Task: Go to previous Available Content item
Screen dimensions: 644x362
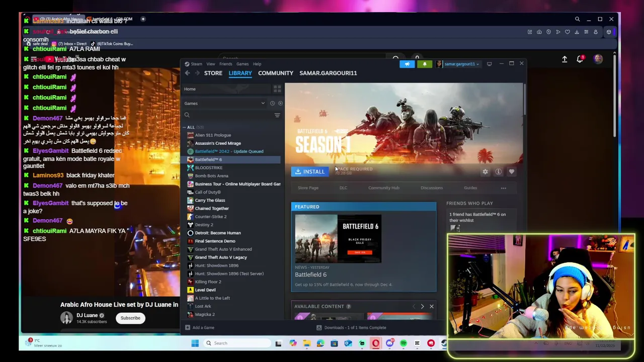Action: click(x=414, y=306)
